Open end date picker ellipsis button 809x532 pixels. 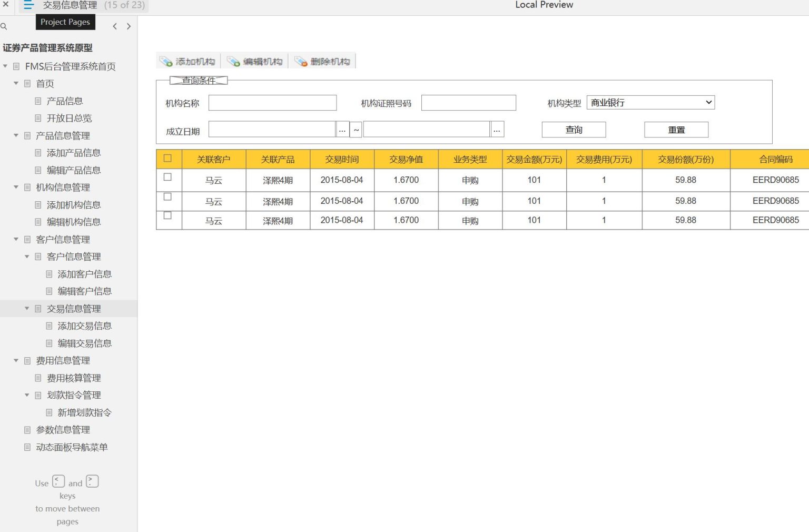pyautogui.click(x=497, y=130)
